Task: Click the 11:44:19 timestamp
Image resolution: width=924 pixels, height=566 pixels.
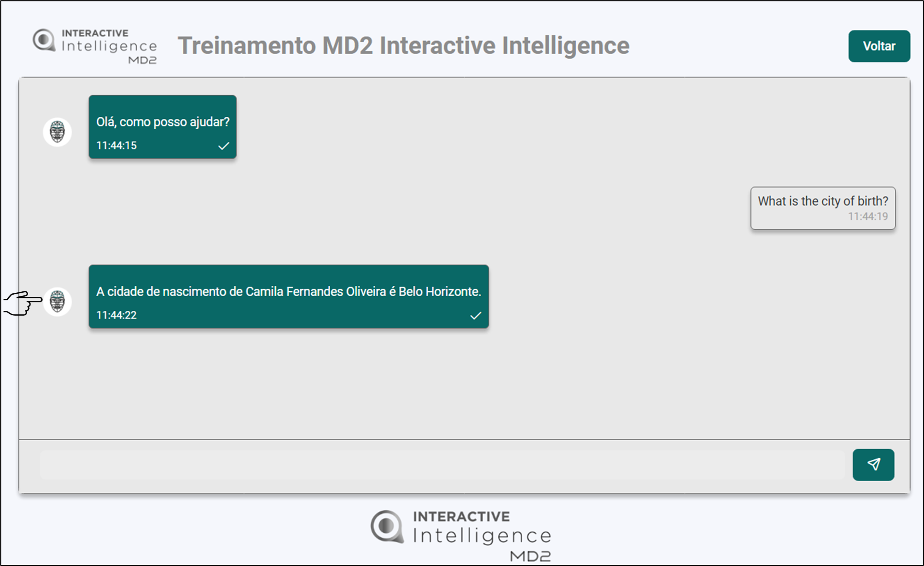Action: pos(868,217)
